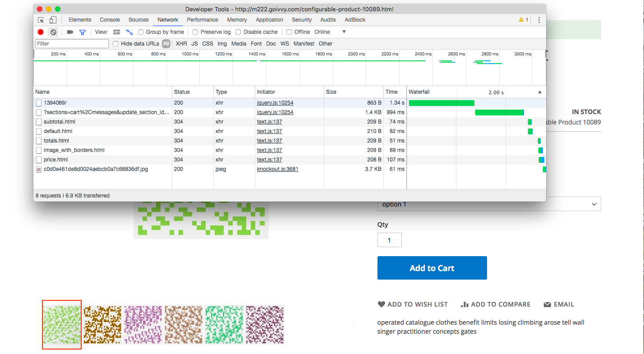Open the Security tab
Screen dimensions: 644x354
[302, 20]
